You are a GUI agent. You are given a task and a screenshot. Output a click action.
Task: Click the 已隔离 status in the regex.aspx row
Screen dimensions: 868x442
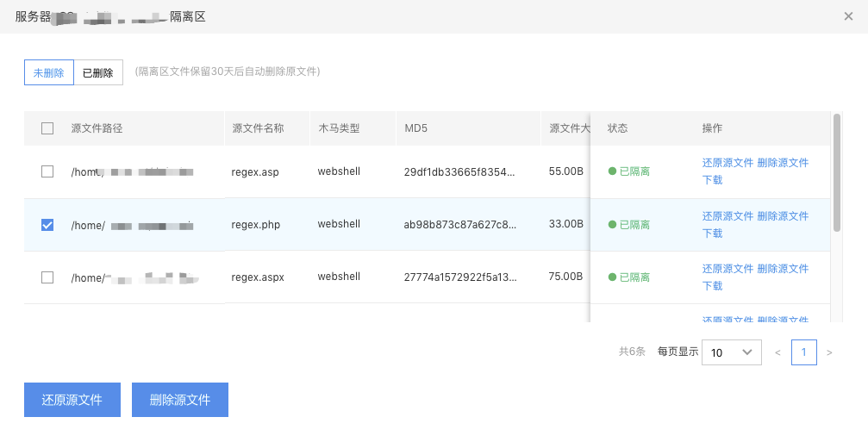[629, 277]
